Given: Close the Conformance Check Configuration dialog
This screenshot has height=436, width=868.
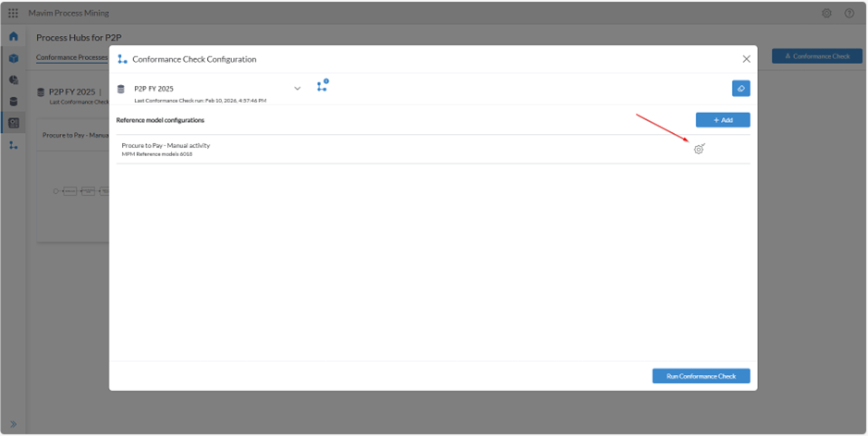Looking at the screenshot, I should point(746,59).
